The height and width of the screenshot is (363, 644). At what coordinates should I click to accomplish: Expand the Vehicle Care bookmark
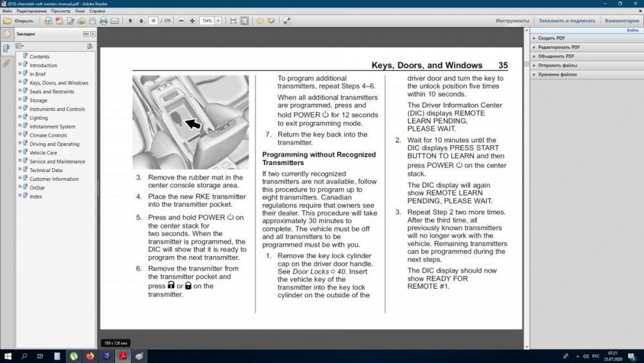point(20,152)
